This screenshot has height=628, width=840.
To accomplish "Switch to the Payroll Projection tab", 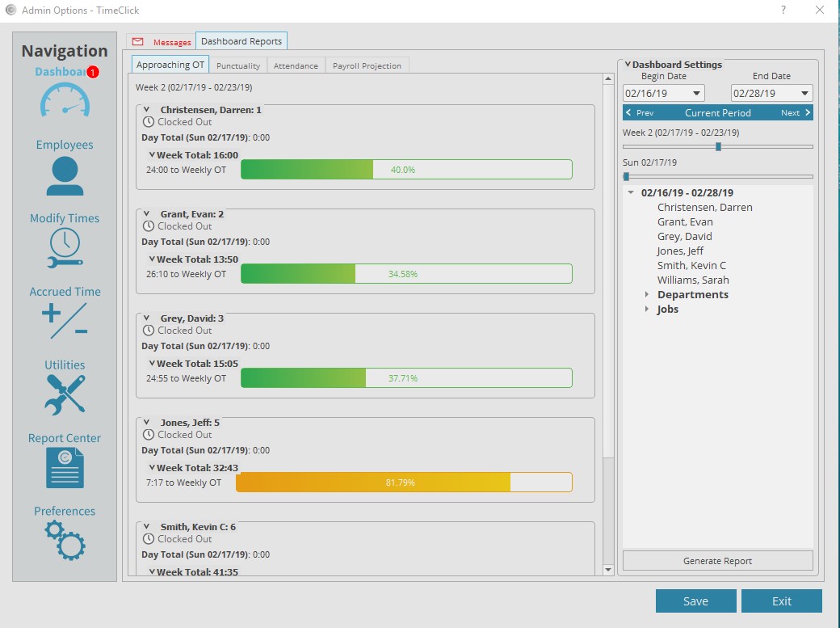I will click(x=367, y=65).
